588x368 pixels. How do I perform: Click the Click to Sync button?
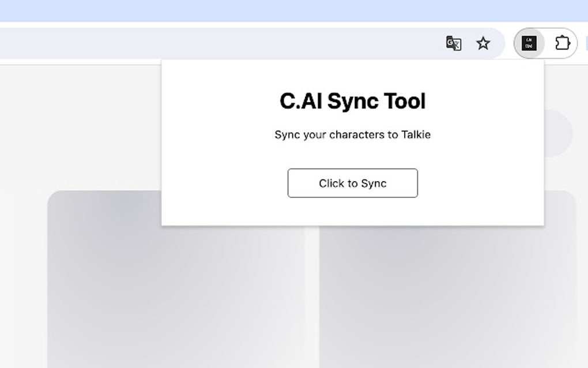352,183
